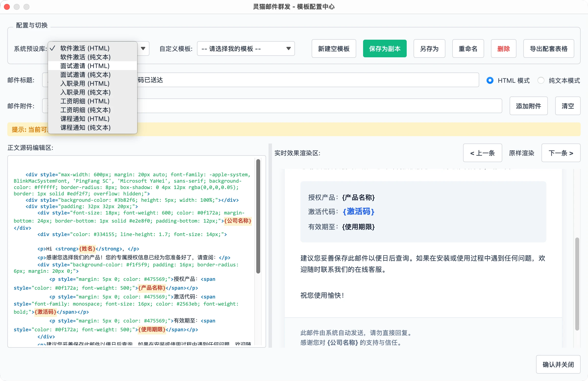588x381 pixels.
Task: Click 重命名 button
Action: 468,49
